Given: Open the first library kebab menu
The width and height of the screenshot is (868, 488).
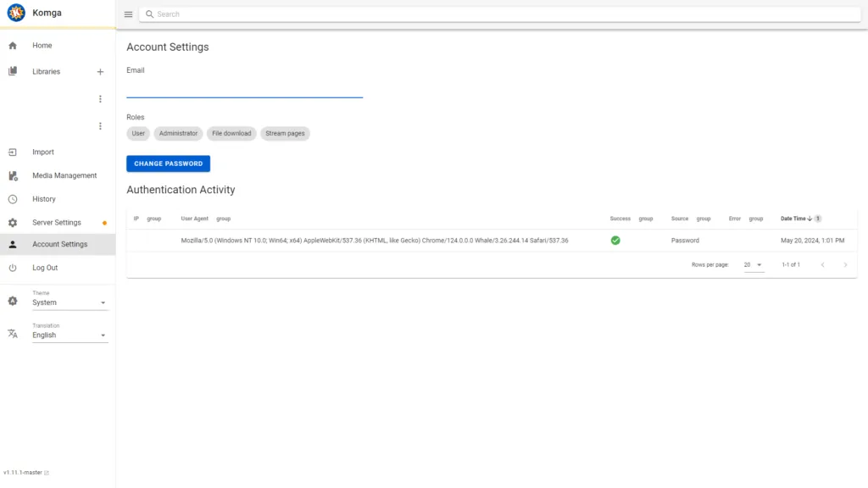Looking at the screenshot, I should coord(100,99).
